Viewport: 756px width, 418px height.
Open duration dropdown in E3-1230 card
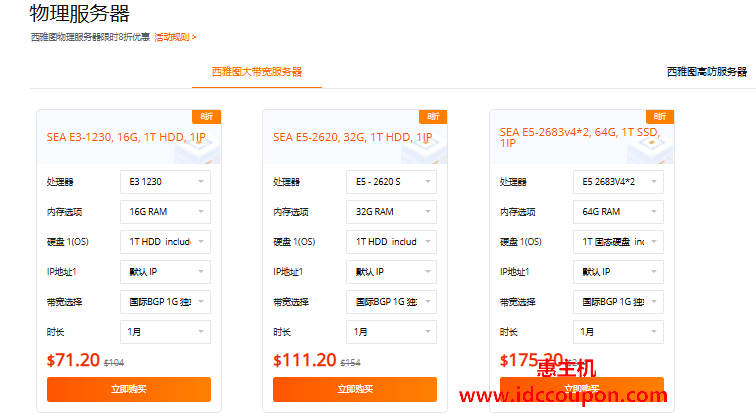point(165,332)
